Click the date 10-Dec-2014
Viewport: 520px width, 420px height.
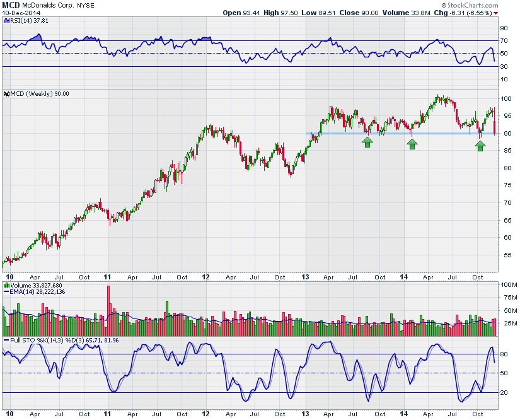21,13
